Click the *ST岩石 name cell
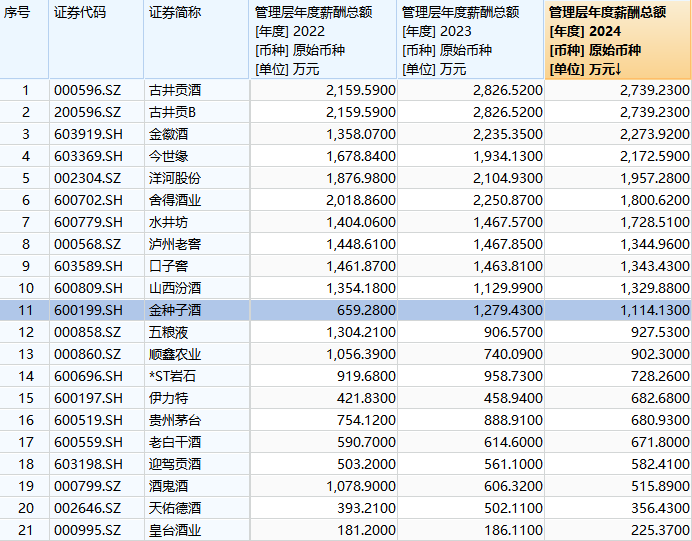This screenshot has height=541, width=692. pyautogui.click(x=170, y=377)
